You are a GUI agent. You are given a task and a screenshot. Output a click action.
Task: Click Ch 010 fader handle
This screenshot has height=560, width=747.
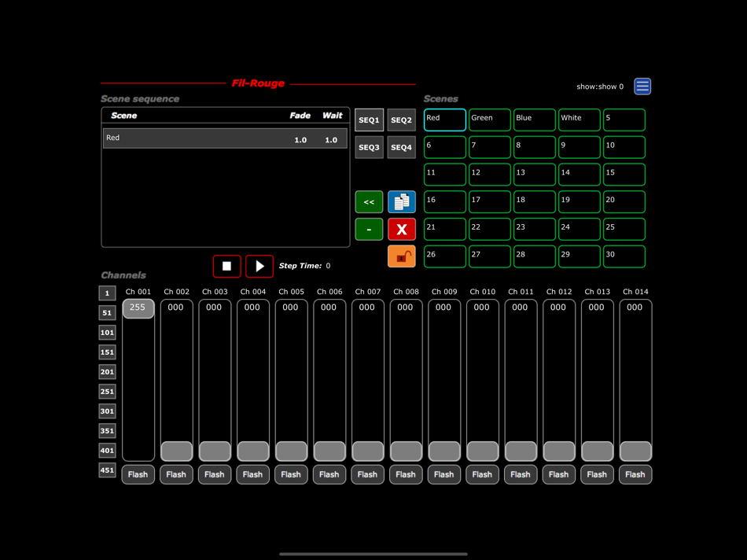[x=483, y=451]
